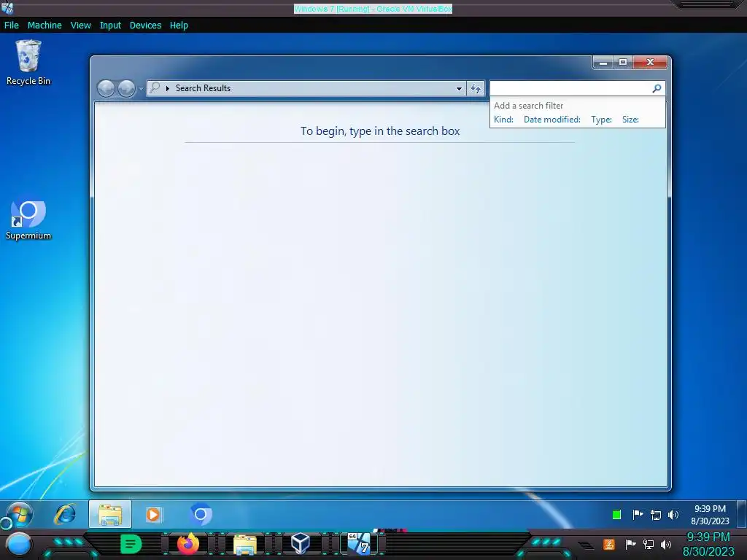This screenshot has width=747, height=560.
Task: Open the View menu in VirtualBox
Action: [80, 26]
